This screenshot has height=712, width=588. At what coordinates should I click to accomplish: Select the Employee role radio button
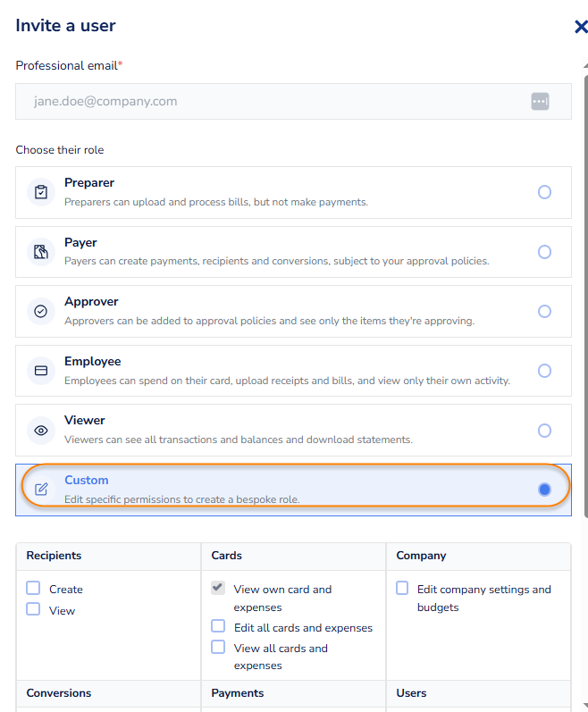pyautogui.click(x=544, y=371)
